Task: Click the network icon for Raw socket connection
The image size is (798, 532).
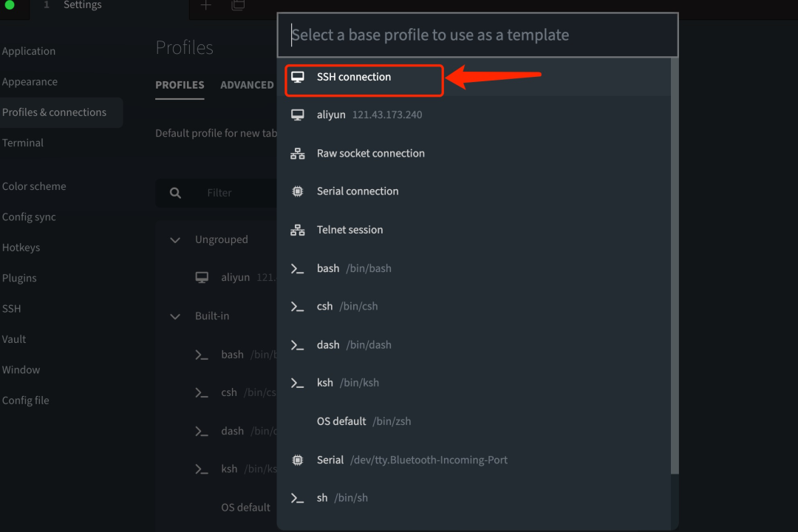Action: coord(297,153)
